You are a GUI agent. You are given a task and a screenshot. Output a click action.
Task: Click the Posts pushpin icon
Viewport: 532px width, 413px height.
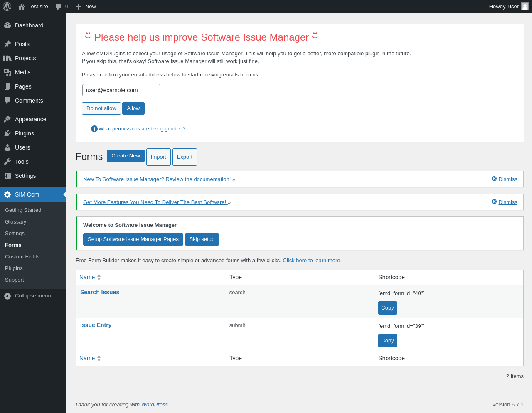pos(7,44)
